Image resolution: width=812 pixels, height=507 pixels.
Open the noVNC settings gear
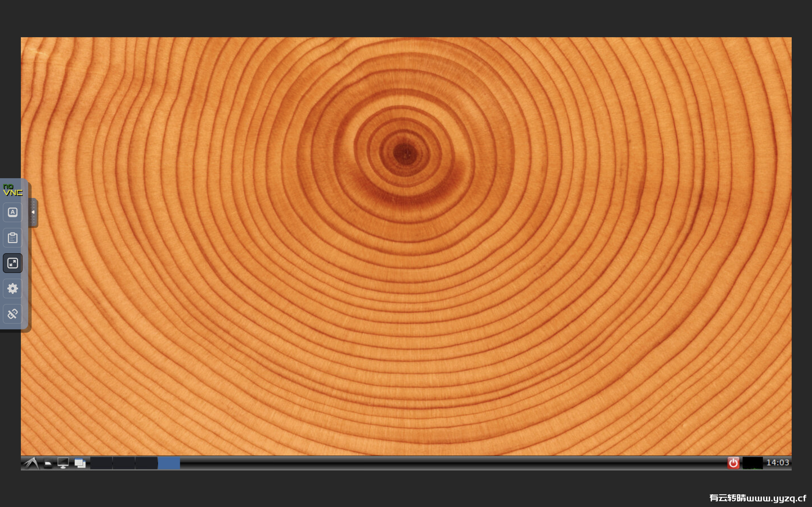12,288
